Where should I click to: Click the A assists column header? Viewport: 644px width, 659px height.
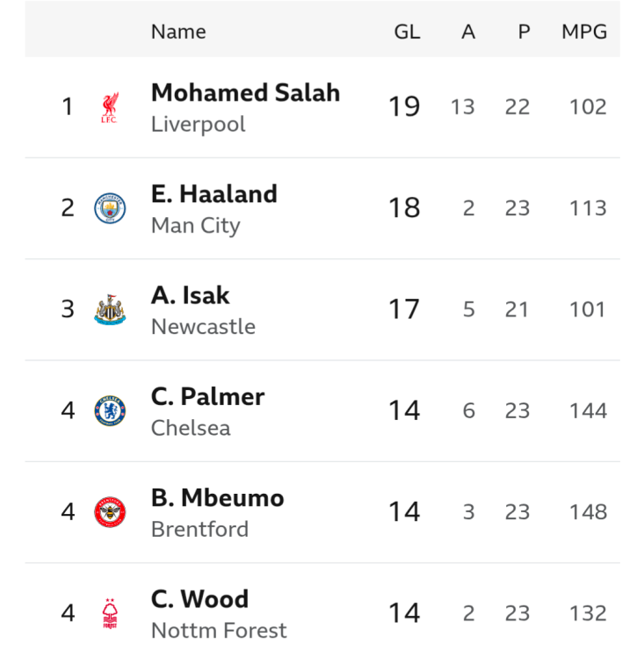(x=468, y=32)
